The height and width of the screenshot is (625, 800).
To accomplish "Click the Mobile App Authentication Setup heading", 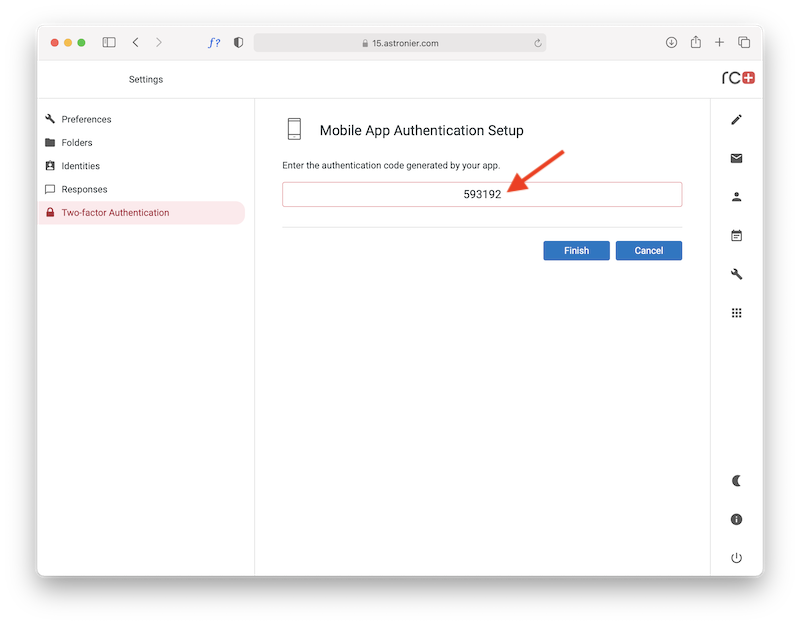I will (x=421, y=131).
